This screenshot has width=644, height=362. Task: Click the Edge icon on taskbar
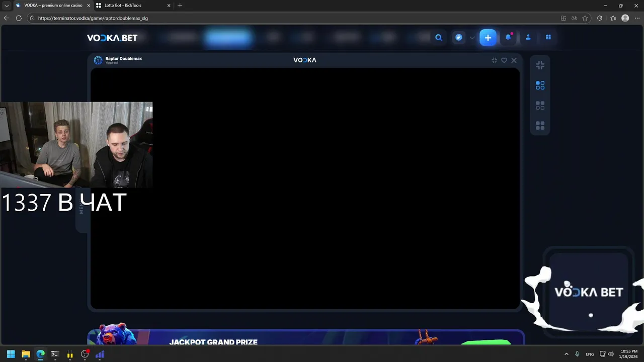(41, 354)
